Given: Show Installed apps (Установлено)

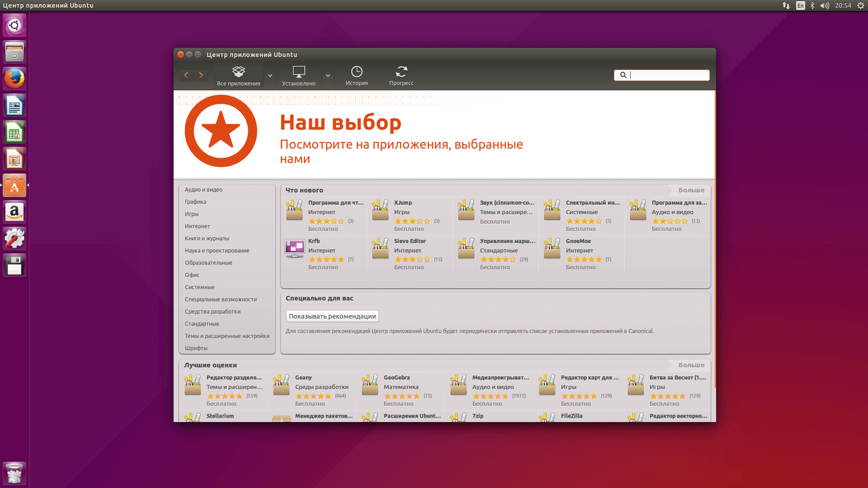Looking at the screenshot, I should (299, 75).
